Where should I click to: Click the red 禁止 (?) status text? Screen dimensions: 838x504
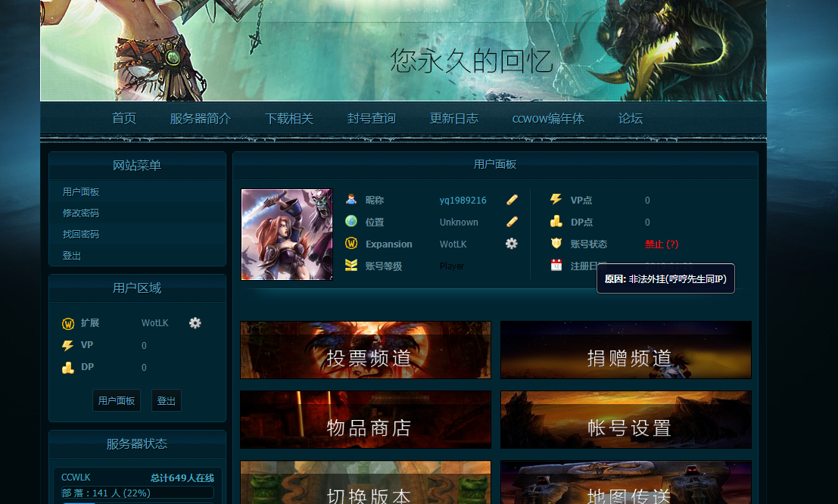(x=661, y=244)
